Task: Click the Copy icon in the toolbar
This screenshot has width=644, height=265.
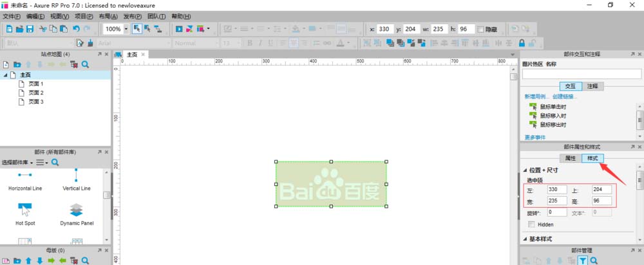Action: [53, 29]
